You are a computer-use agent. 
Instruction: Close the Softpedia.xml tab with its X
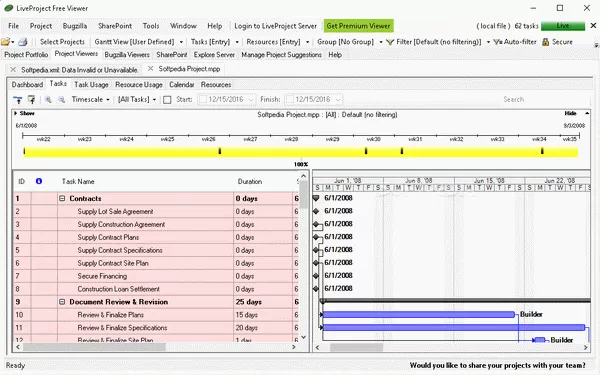point(13,70)
